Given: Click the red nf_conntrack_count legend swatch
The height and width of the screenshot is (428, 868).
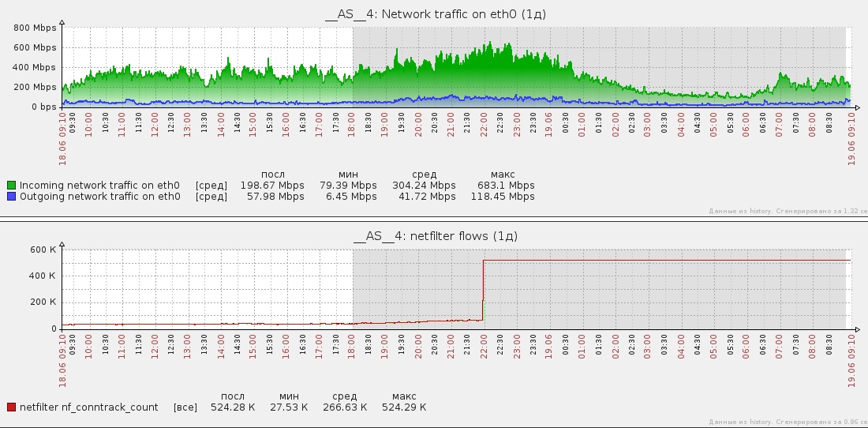Looking at the screenshot, I should (11, 407).
